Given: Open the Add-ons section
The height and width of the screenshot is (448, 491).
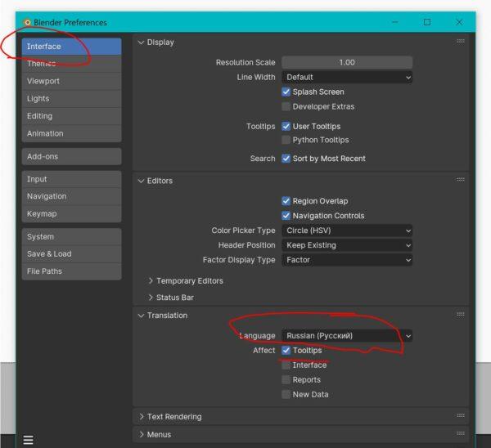Looking at the screenshot, I should [72, 156].
